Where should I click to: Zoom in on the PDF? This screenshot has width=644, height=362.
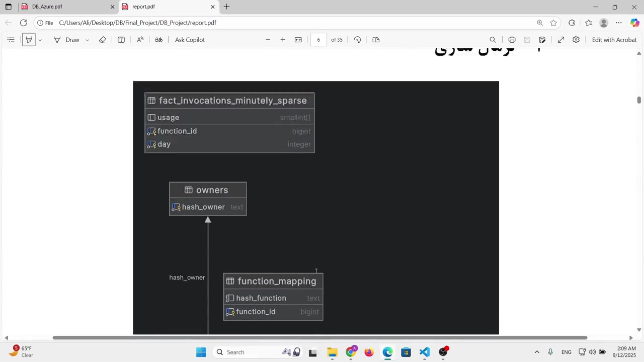coord(283,40)
